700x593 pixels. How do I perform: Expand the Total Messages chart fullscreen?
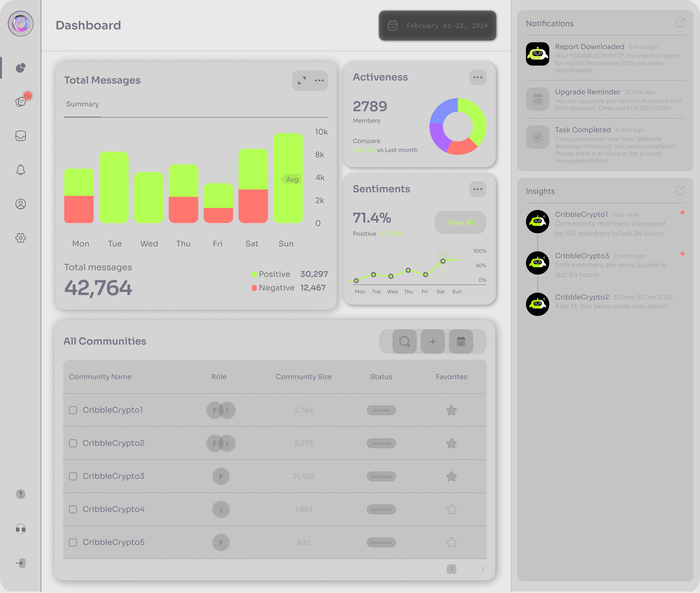pyautogui.click(x=302, y=80)
